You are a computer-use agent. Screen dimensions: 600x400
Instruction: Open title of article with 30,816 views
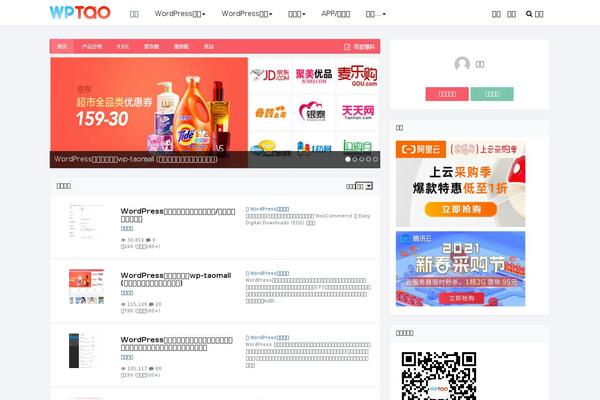point(178,215)
